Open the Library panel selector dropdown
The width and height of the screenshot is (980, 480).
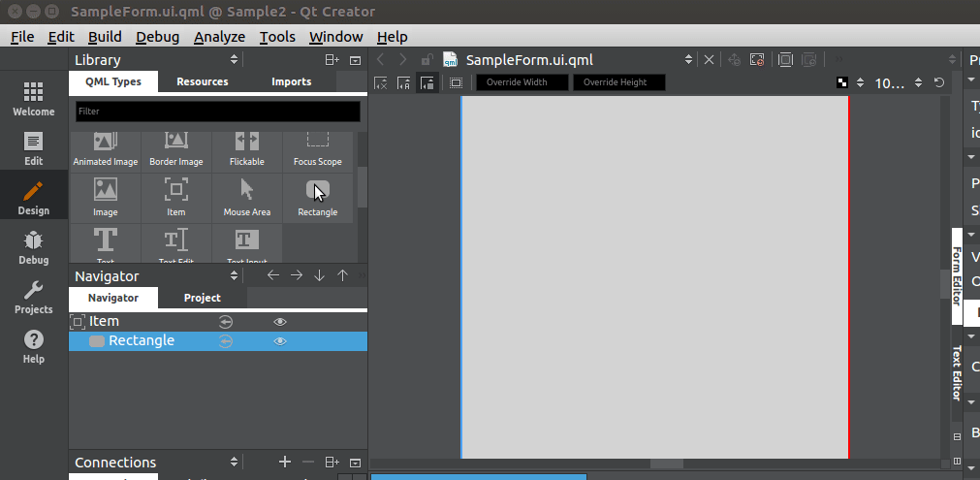pos(234,60)
